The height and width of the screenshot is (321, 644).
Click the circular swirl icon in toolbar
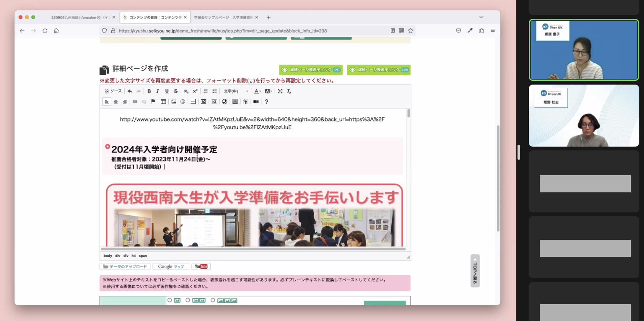224,102
